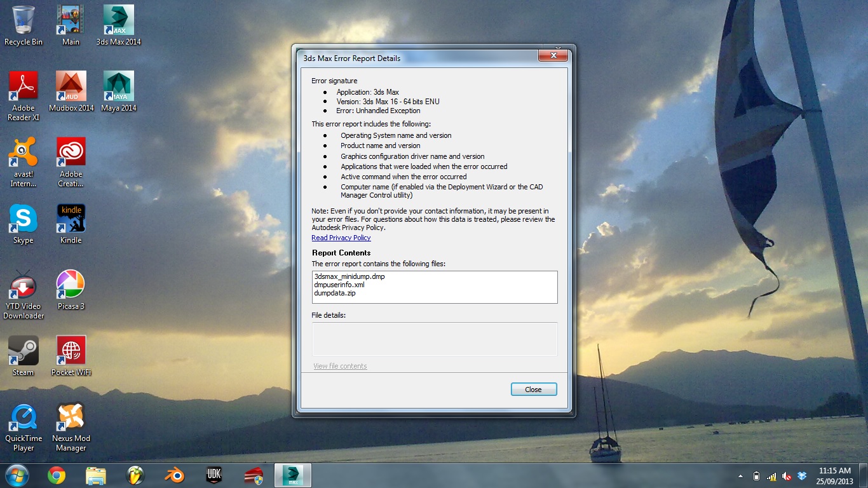The width and height of the screenshot is (868, 488).
Task: Switch to the 3ds Max taskbar button
Action: coord(293,475)
